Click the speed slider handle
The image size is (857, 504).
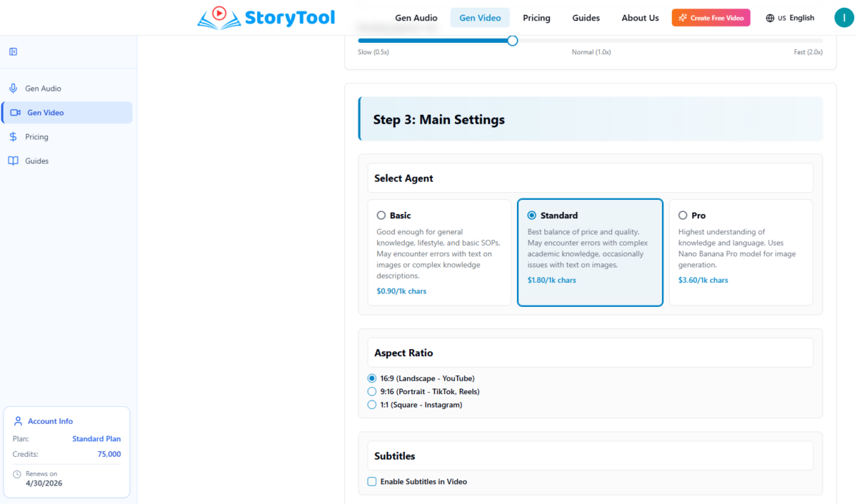pos(512,41)
